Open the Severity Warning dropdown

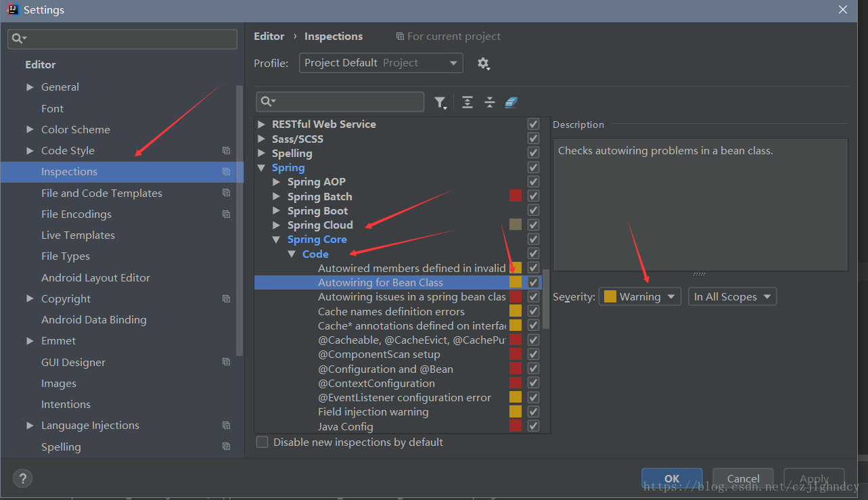[x=639, y=296]
